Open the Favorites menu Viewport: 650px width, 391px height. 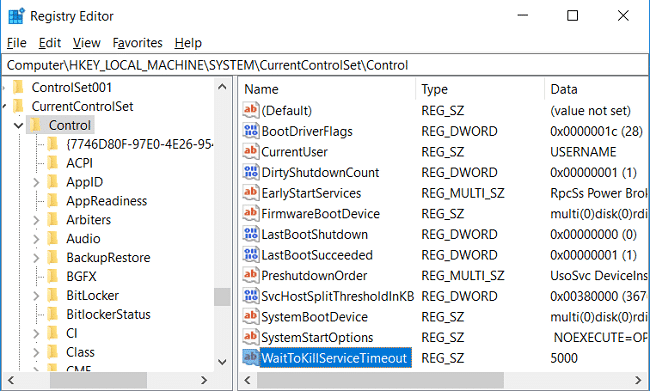point(137,43)
